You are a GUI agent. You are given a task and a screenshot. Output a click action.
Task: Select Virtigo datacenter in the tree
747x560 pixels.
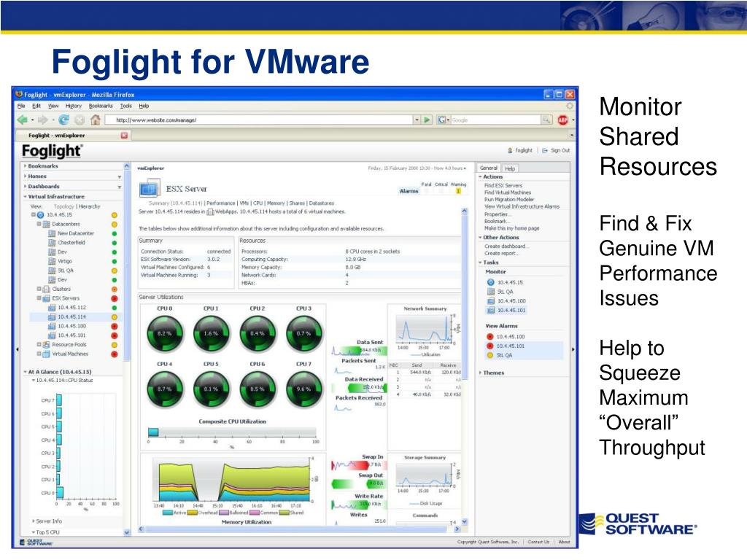[x=65, y=262]
